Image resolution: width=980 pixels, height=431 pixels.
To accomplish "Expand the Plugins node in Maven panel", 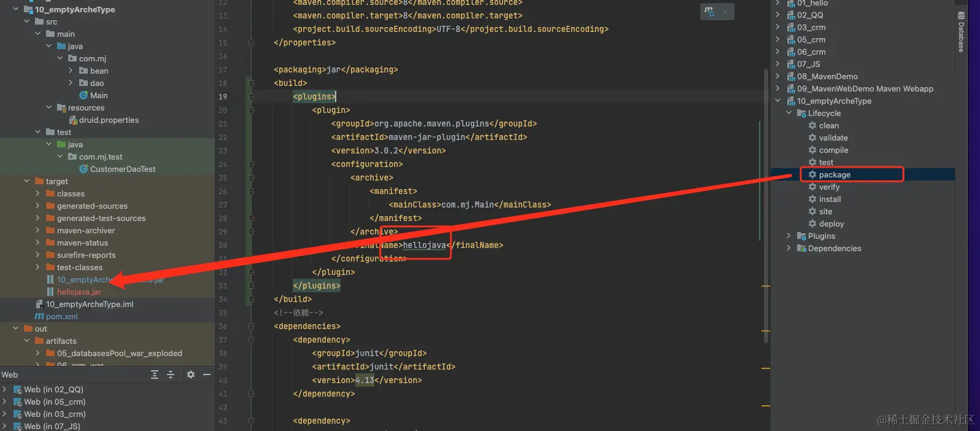I will click(789, 236).
